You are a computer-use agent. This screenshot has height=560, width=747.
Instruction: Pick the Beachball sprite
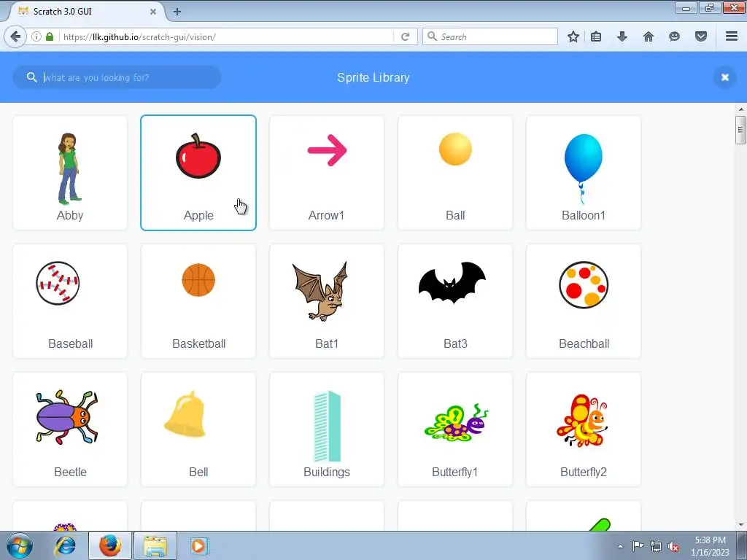(x=584, y=301)
